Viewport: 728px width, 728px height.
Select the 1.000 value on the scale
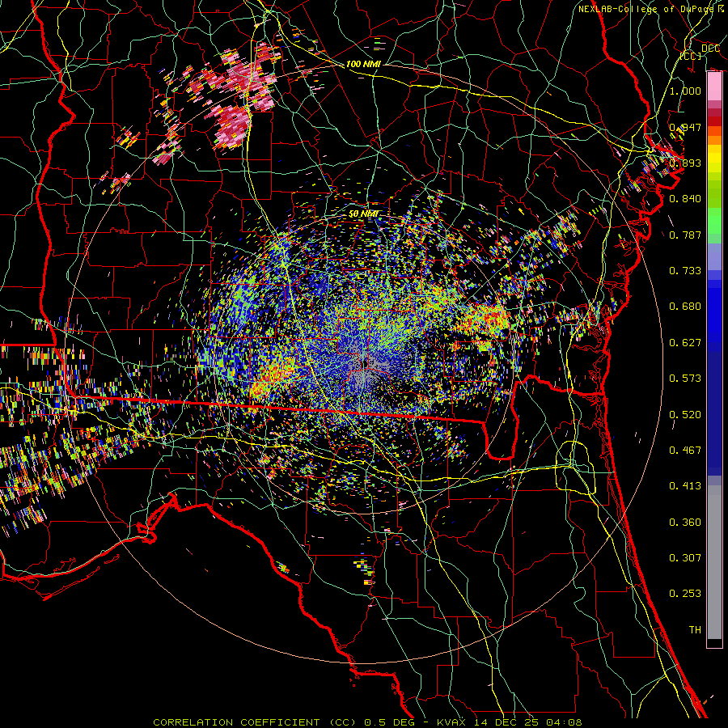coord(685,91)
